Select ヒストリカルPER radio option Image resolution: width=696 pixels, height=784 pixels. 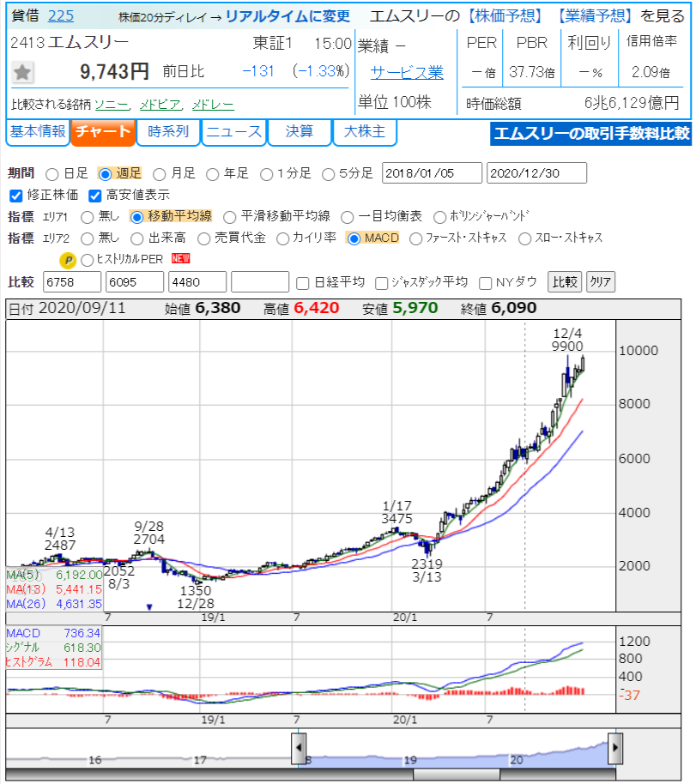(x=87, y=260)
